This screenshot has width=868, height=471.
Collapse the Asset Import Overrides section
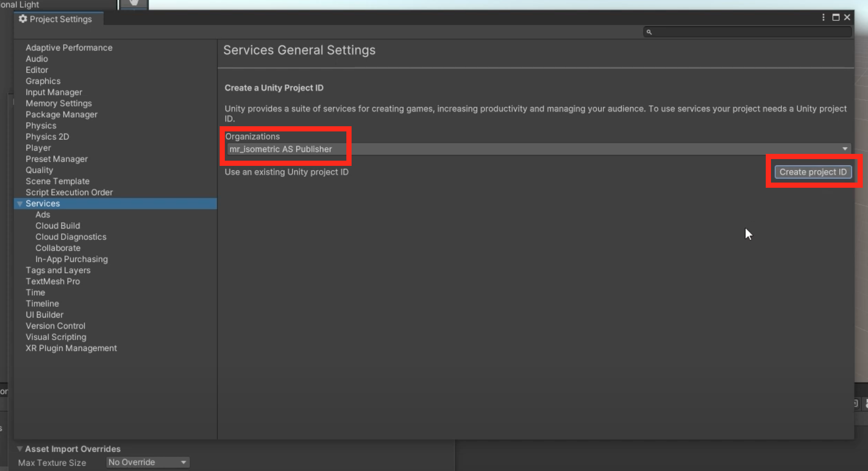[20, 449]
